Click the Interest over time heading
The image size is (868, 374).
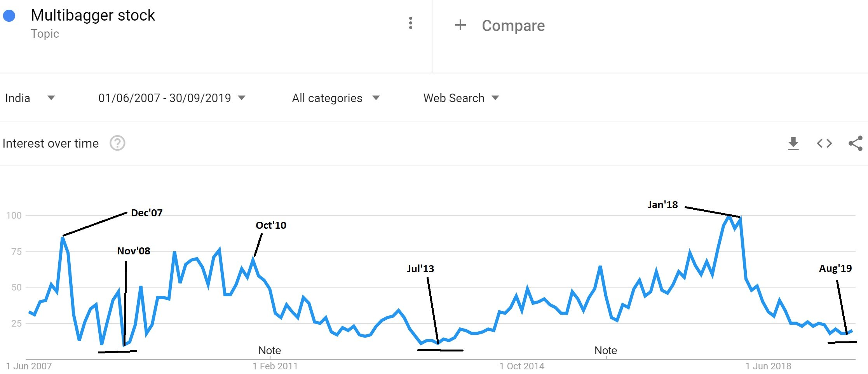pos(51,143)
